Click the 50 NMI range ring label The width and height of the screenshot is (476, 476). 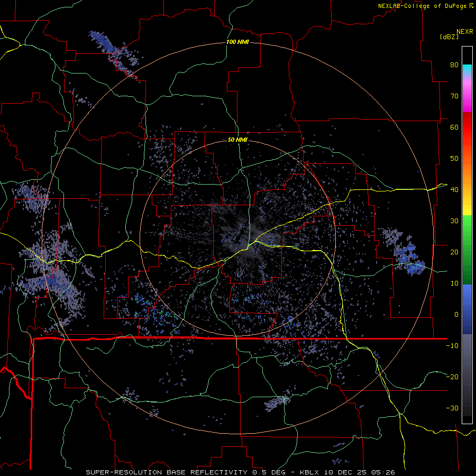click(x=237, y=140)
